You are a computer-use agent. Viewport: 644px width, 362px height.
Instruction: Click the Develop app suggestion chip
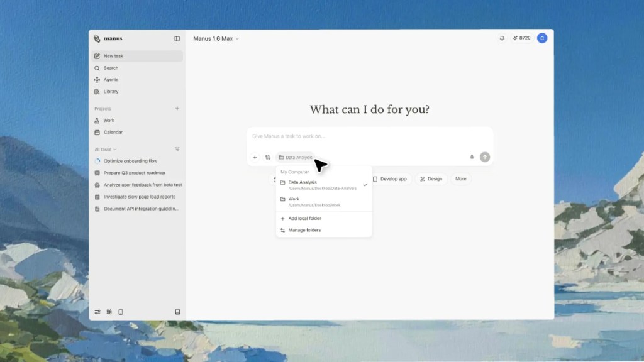click(389, 179)
